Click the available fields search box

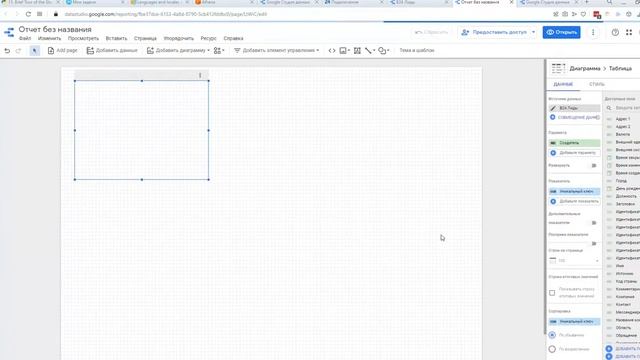pos(623,108)
